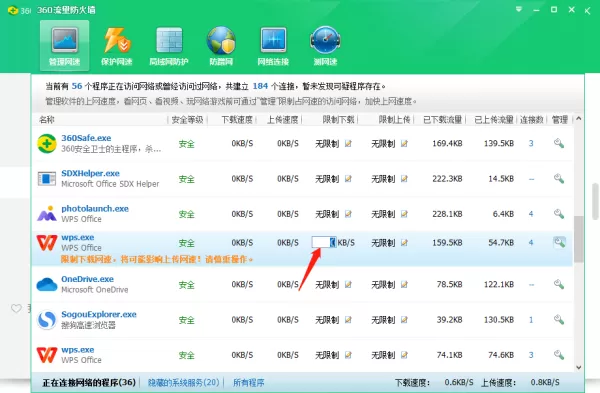Click the 169.4KB downloaded traffic cell
This screenshot has height=393, width=600.
[x=447, y=144]
